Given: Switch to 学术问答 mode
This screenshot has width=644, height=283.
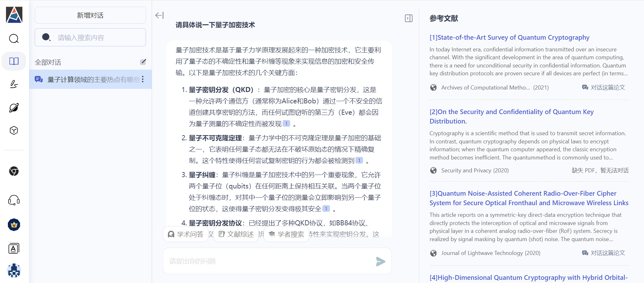Looking at the screenshot, I should pos(186,234).
